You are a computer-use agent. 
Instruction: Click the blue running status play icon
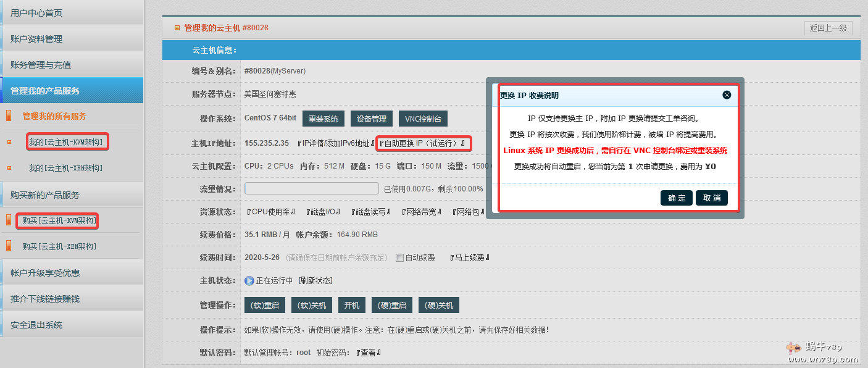tap(249, 281)
